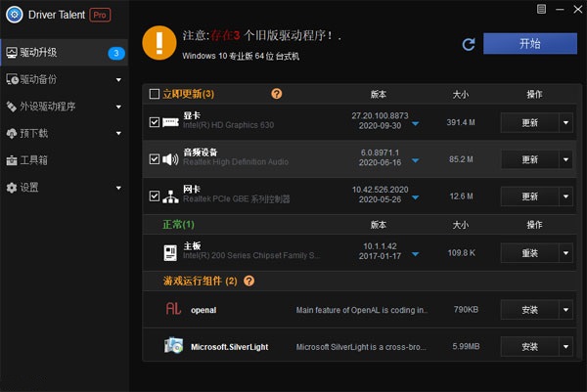
Task: Click the Microsoft SilverLight description text
Action: [361, 347]
